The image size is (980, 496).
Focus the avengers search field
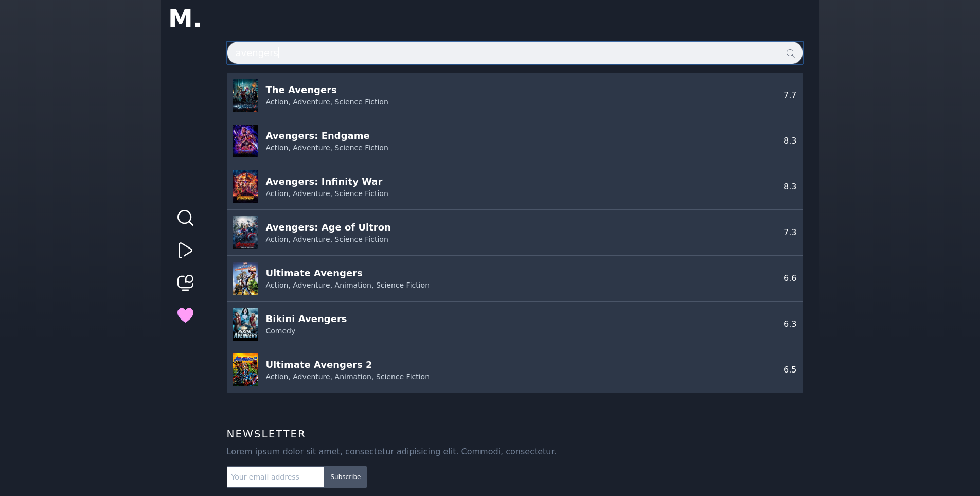514,53
